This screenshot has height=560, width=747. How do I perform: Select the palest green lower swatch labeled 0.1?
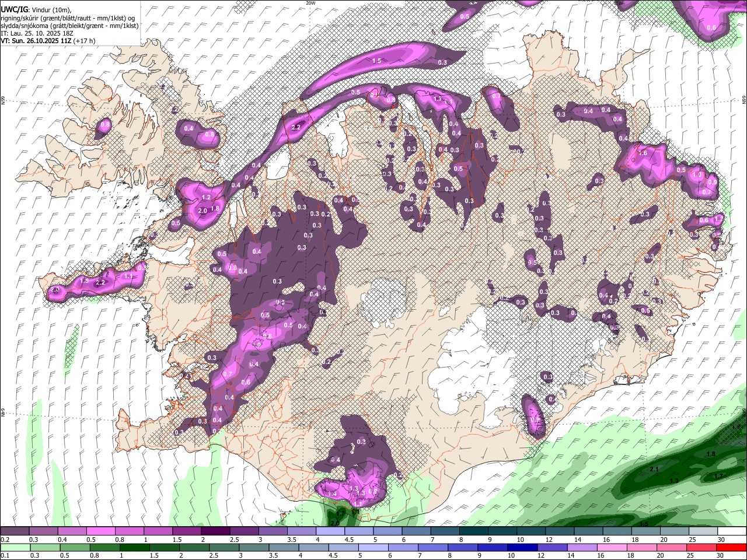tap(15, 548)
